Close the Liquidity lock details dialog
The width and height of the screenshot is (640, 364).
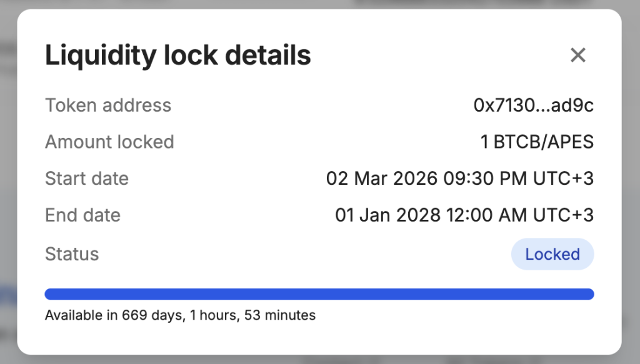click(x=578, y=56)
